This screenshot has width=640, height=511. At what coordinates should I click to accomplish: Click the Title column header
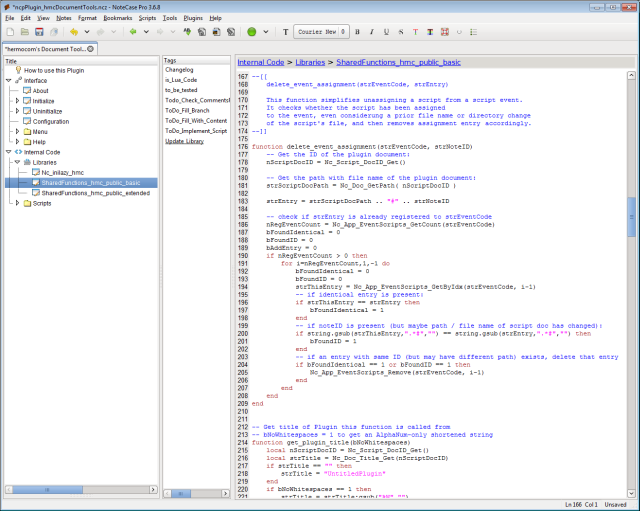point(81,61)
